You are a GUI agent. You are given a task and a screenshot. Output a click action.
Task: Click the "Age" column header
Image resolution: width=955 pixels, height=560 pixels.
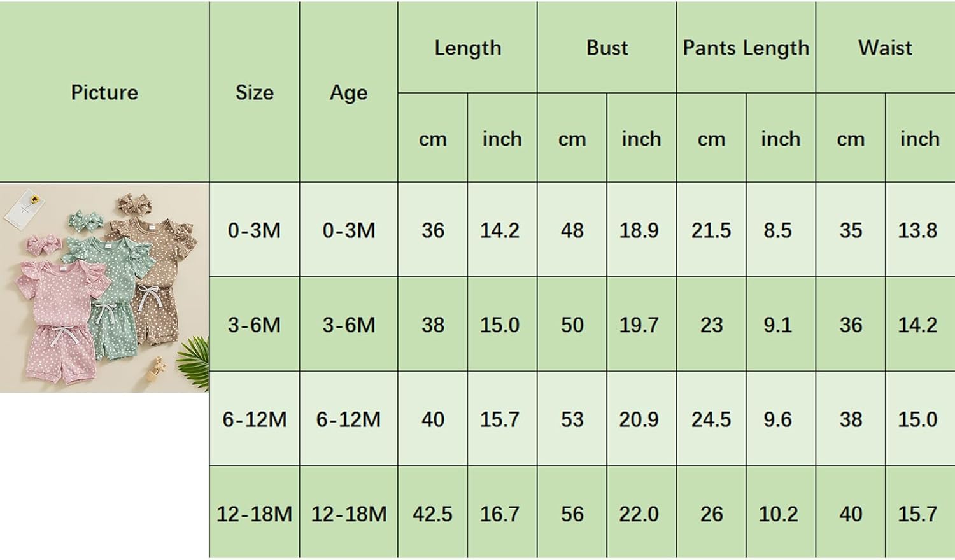[348, 92]
